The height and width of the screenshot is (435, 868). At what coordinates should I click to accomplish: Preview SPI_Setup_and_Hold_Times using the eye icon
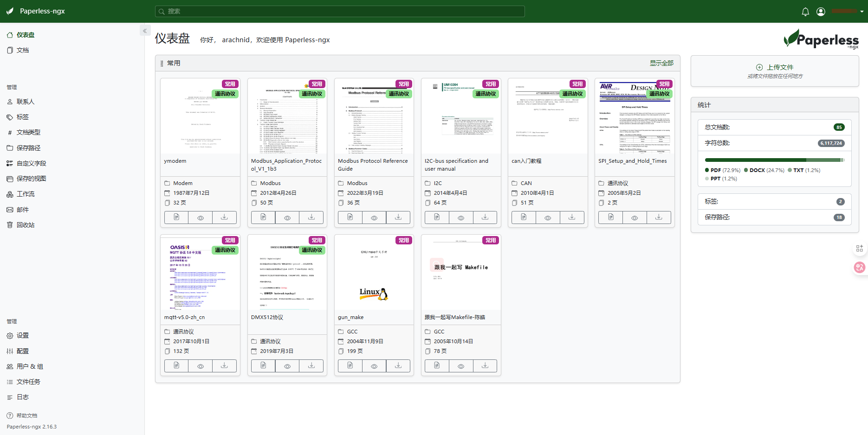pos(635,217)
